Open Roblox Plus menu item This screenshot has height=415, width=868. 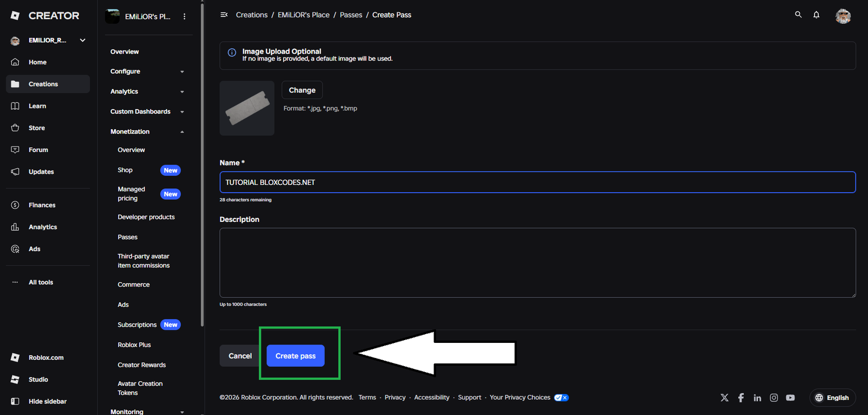pos(135,344)
